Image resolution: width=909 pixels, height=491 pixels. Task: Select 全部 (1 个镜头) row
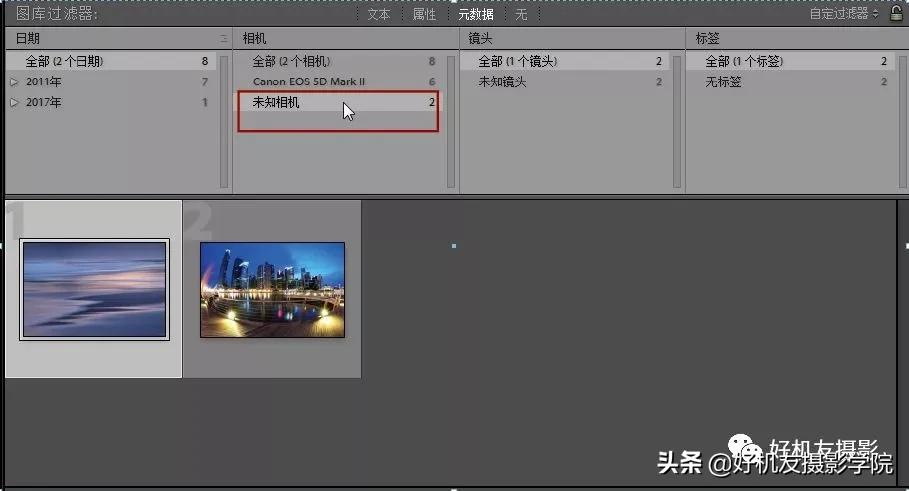click(565, 61)
